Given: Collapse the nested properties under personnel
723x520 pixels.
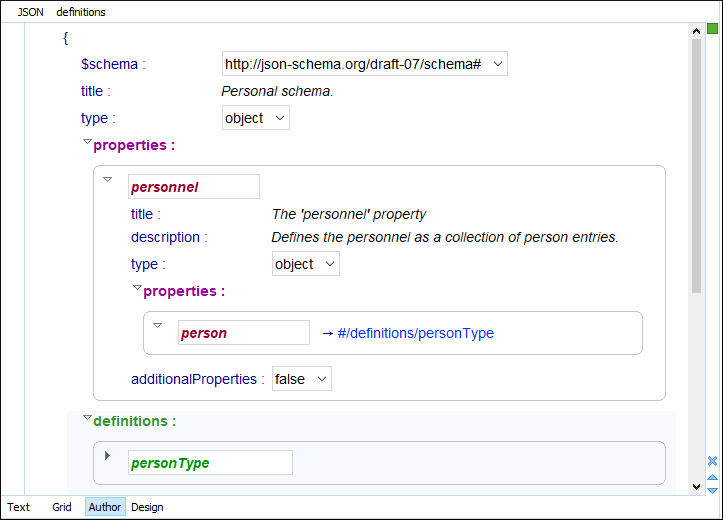Looking at the screenshot, I should [x=137, y=289].
